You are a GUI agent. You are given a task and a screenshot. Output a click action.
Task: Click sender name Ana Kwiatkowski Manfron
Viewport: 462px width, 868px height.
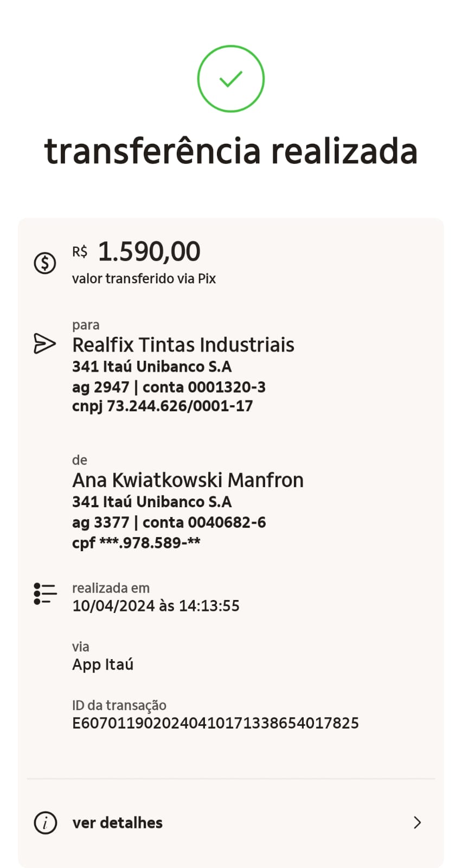coord(188,480)
